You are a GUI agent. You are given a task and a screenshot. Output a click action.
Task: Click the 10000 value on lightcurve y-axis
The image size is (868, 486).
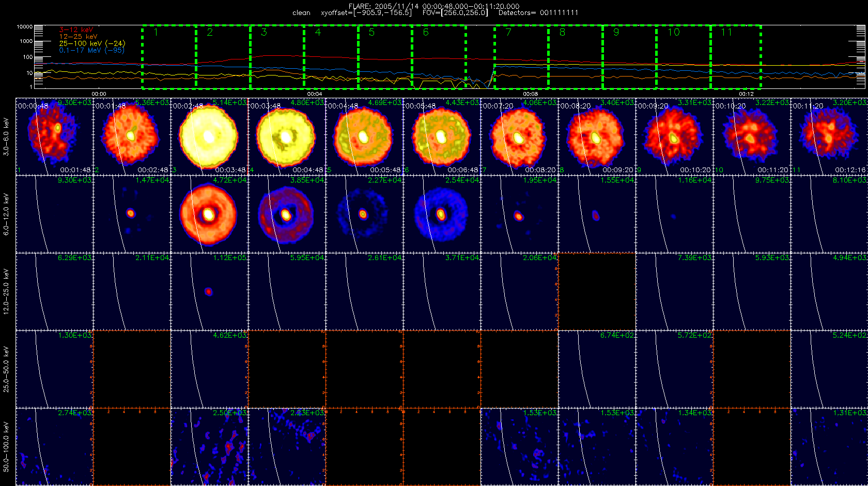tap(24, 26)
